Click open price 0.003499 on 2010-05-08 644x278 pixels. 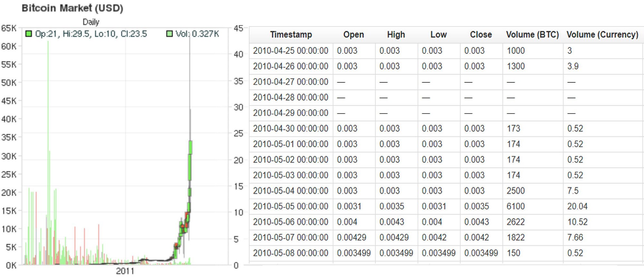pyautogui.click(x=354, y=253)
